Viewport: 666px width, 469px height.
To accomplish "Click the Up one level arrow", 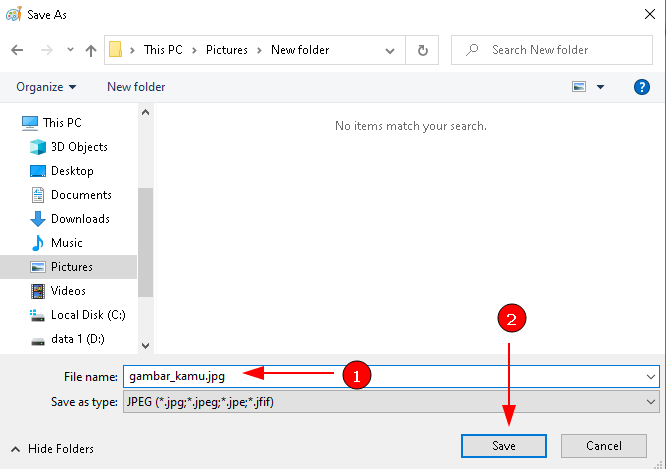I will tap(91, 50).
